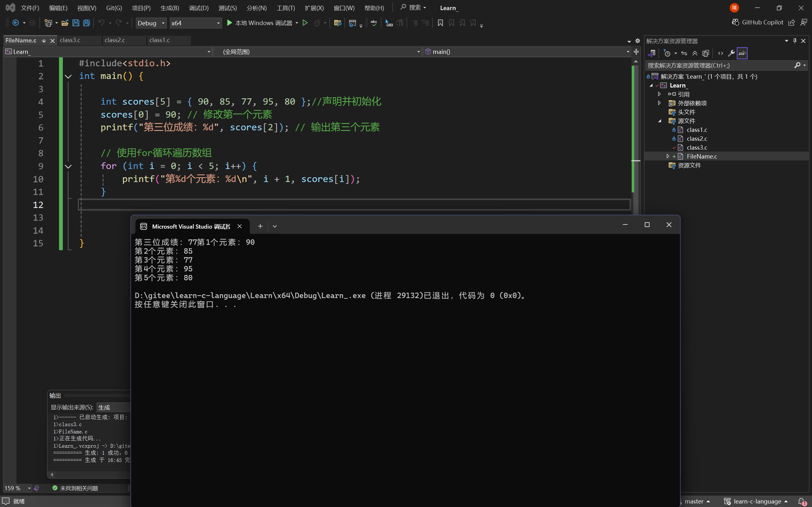This screenshot has height=507, width=812.
Task: Click the output panel horizontal scrollbar left arrow
Action: tap(52, 474)
